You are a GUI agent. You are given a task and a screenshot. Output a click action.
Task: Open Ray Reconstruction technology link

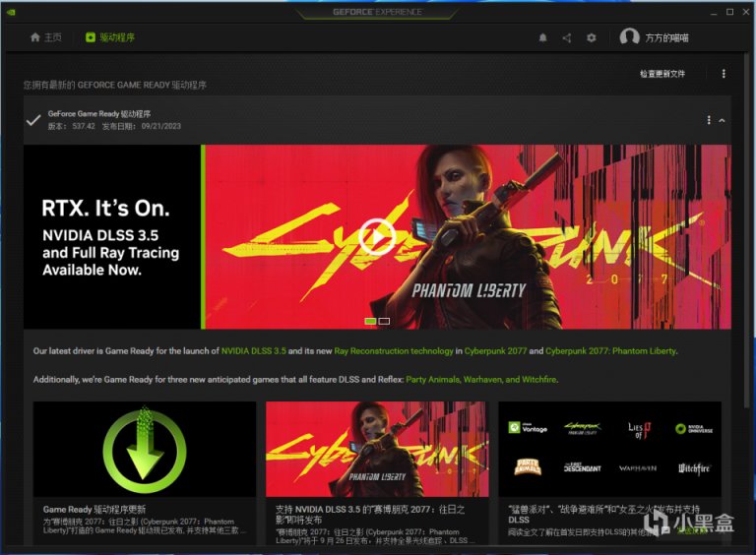394,351
